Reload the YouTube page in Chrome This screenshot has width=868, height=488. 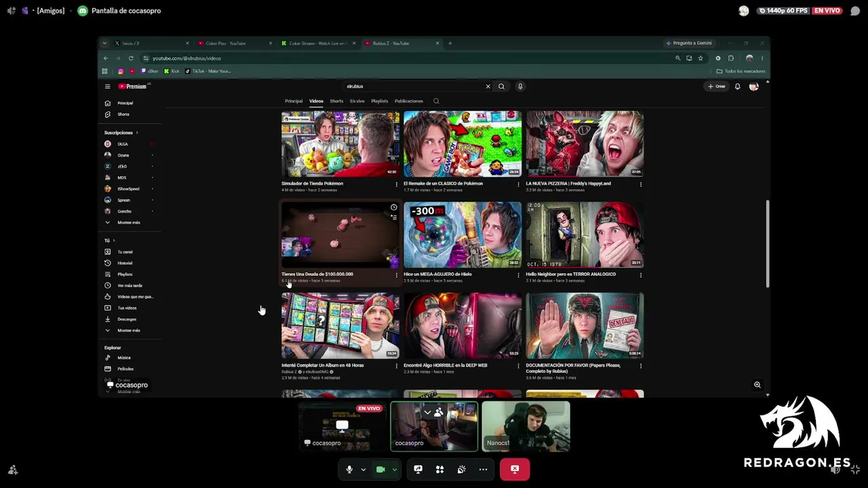pos(131,58)
